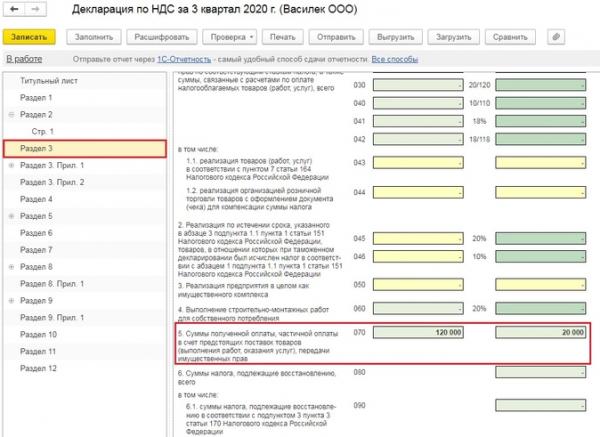
Task: Collapse the Раздел 2 tree node
Action: pos(11,114)
